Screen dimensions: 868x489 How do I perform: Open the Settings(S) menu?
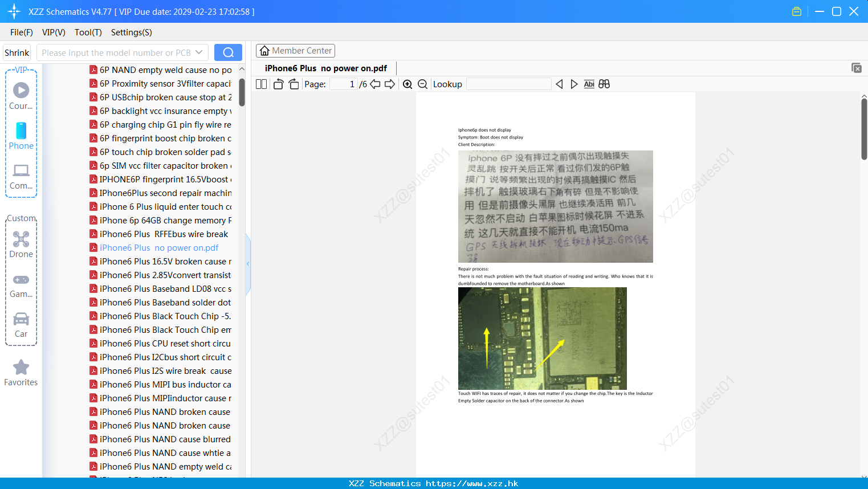tap(132, 32)
